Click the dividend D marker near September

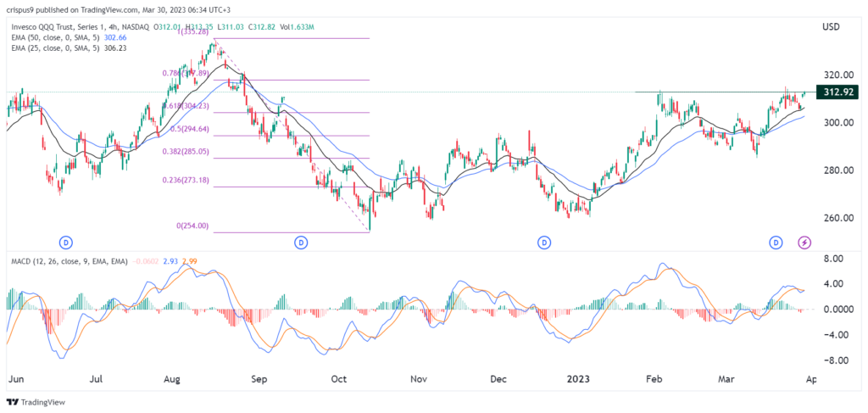click(x=301, y=242)
